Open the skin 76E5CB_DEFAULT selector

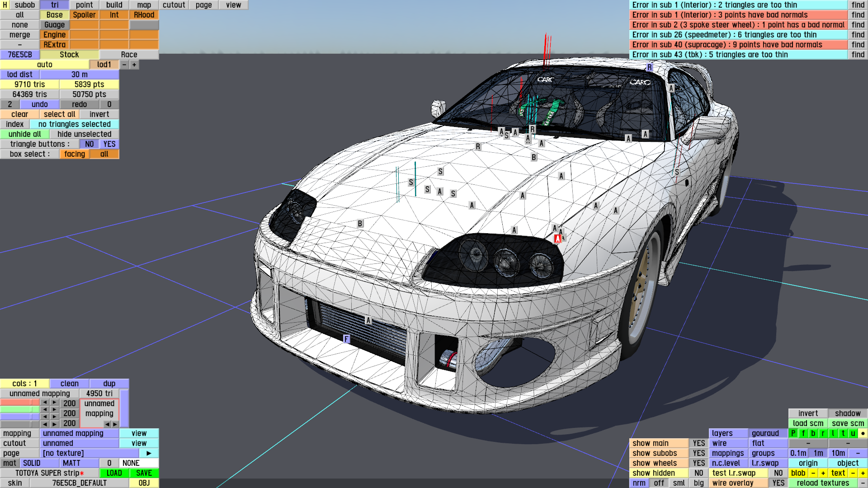[x=80, y=483]
